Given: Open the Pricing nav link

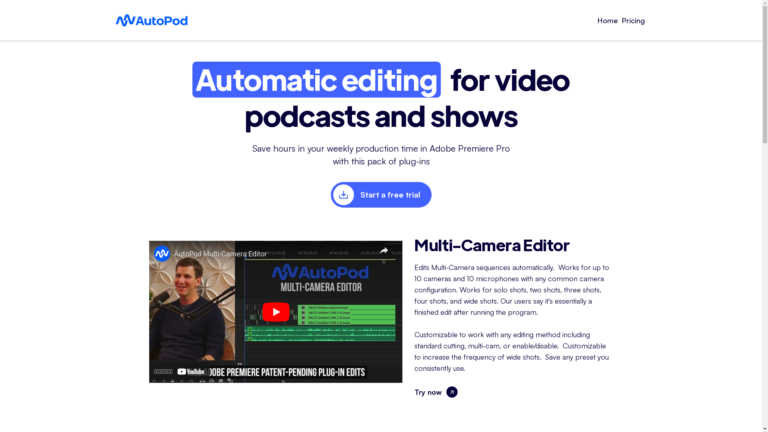Looking at the screenshot, I should (x=633, y=21).
